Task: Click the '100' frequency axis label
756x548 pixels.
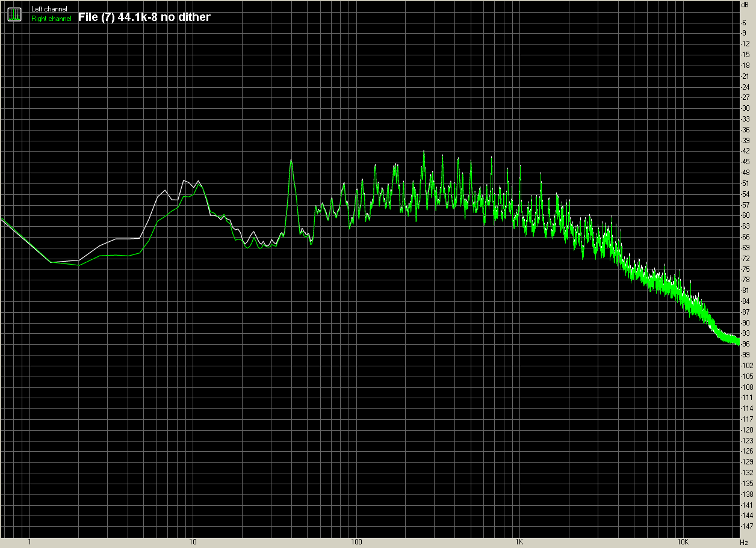Action: 356,543
